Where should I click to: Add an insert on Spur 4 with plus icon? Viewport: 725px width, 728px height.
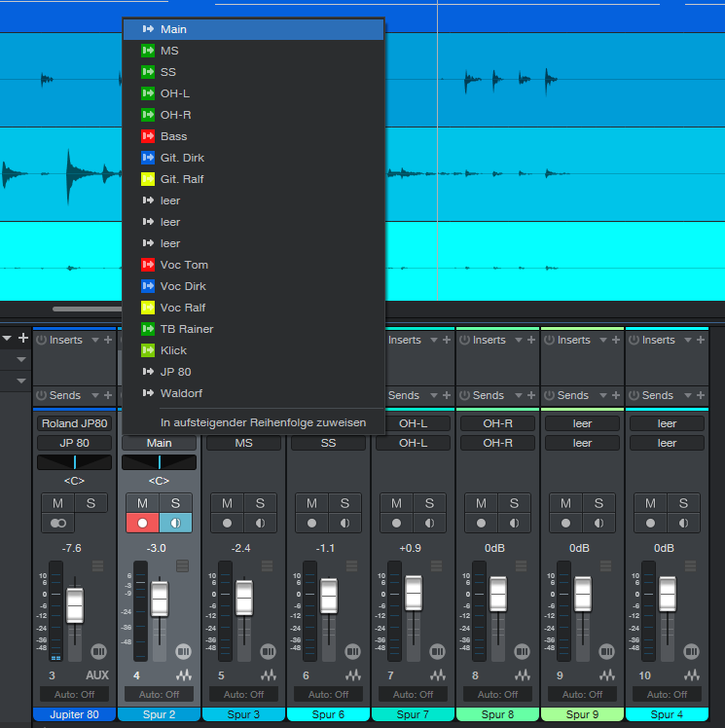(x=700, y=340)
